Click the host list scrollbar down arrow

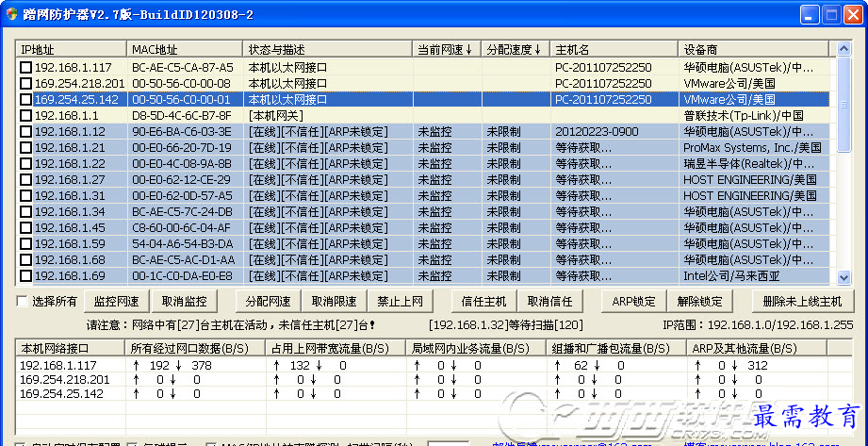843,277
